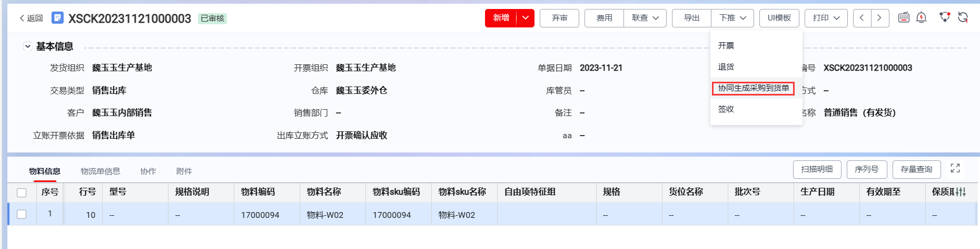This screenshot has width=980, height=249.
Task: Click the refresh icon
Action: [x=963, y=17]
